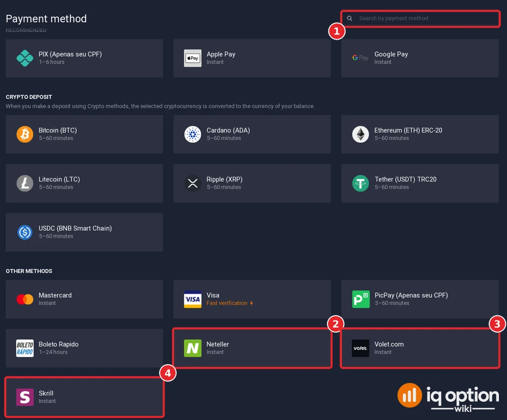This screenshot has width=507, height=420.
Task: Click the Google Pay logo icon
Action: [x=360, y=58]
